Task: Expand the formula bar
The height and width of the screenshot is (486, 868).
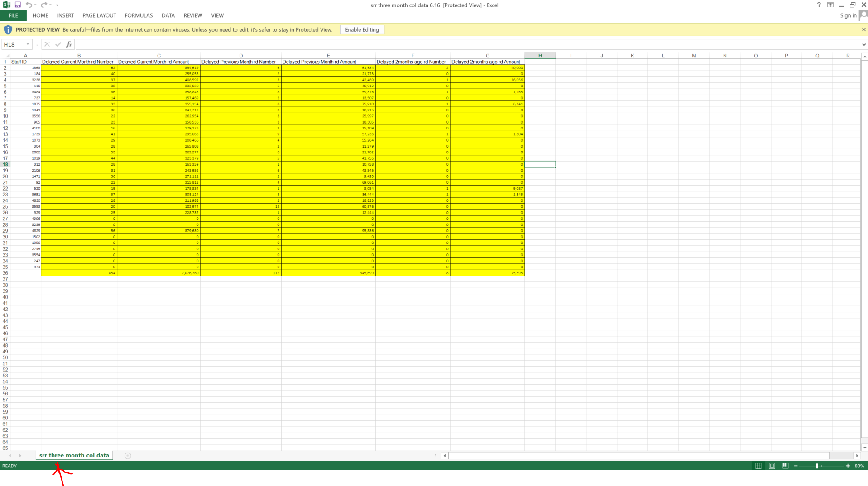Action: coord(863,44)
